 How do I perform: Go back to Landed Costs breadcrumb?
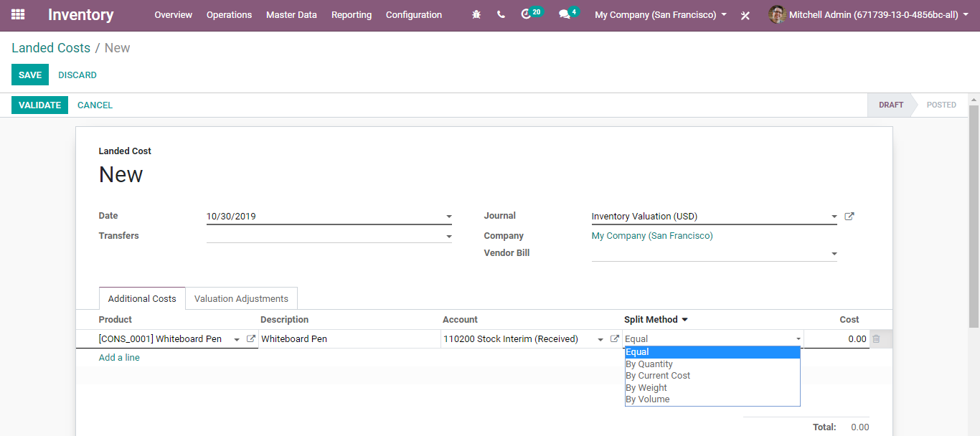click(x=51, y=48)
